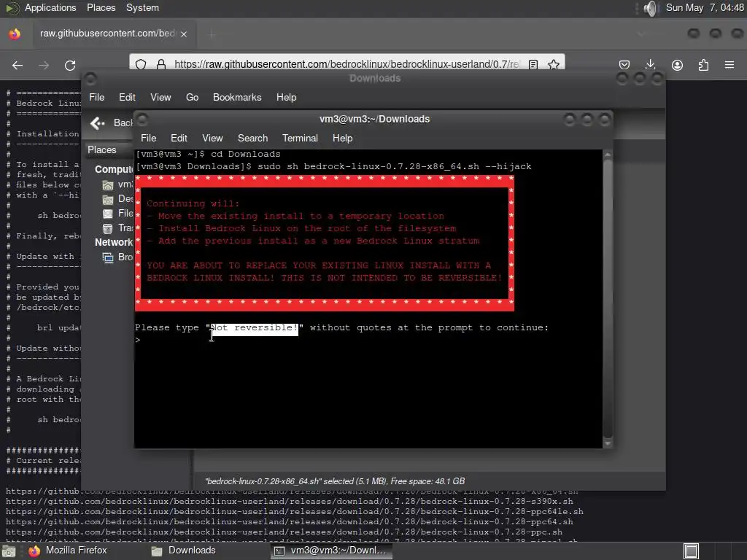Click the Firefox forward arrow

coord(44,65)
